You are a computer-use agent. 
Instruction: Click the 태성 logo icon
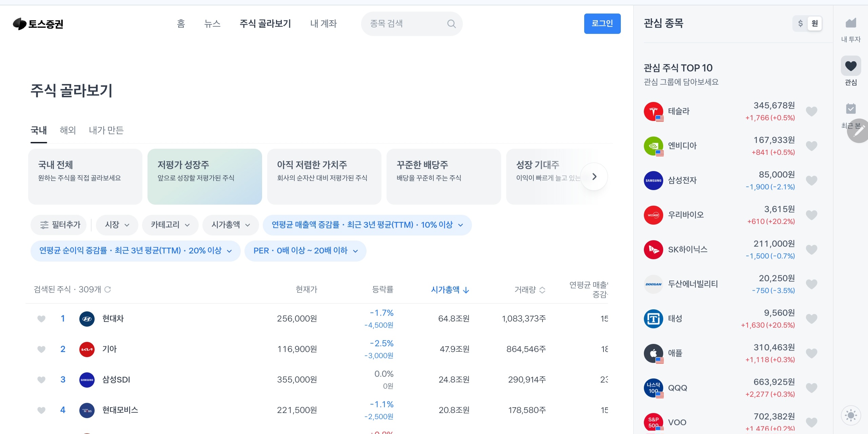(653, 319)
